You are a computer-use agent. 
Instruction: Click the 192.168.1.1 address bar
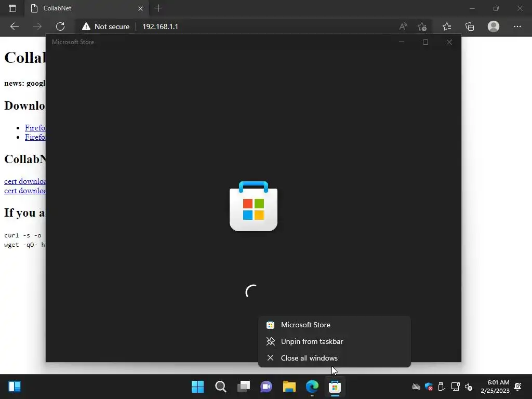160,26
